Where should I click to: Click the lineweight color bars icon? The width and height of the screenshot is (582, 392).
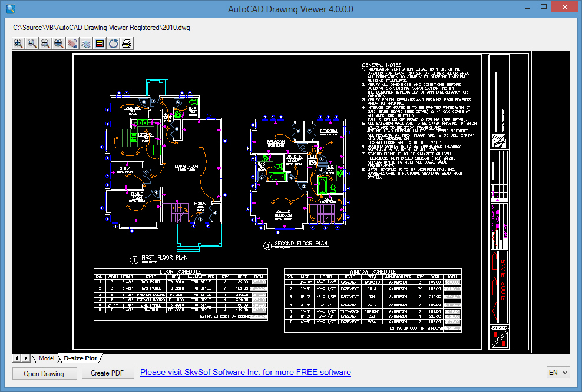[100, 44]
